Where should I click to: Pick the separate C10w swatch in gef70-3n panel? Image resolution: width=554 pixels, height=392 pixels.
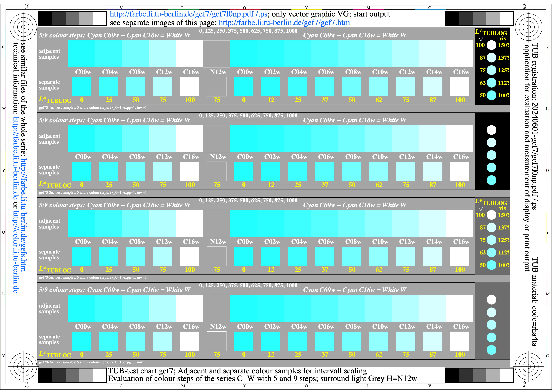tap(379, 172)
